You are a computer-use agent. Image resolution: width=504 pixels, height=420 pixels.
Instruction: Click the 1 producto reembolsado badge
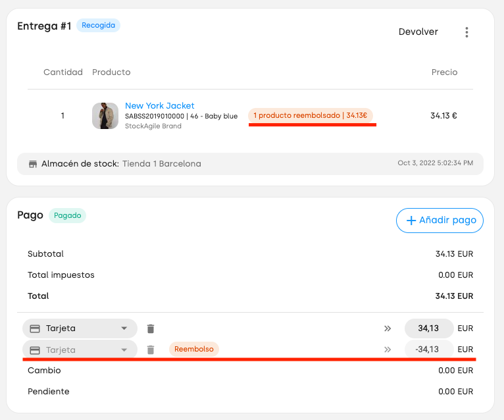click(x=310, y=115)
